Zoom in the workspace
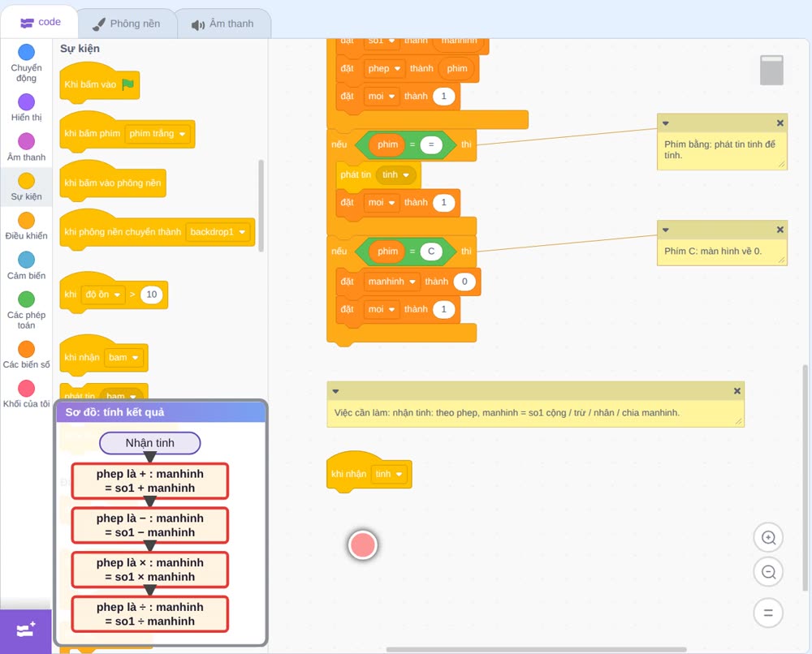Image resolution: width=812 pixels, height=654 pixels. (768, 538)
